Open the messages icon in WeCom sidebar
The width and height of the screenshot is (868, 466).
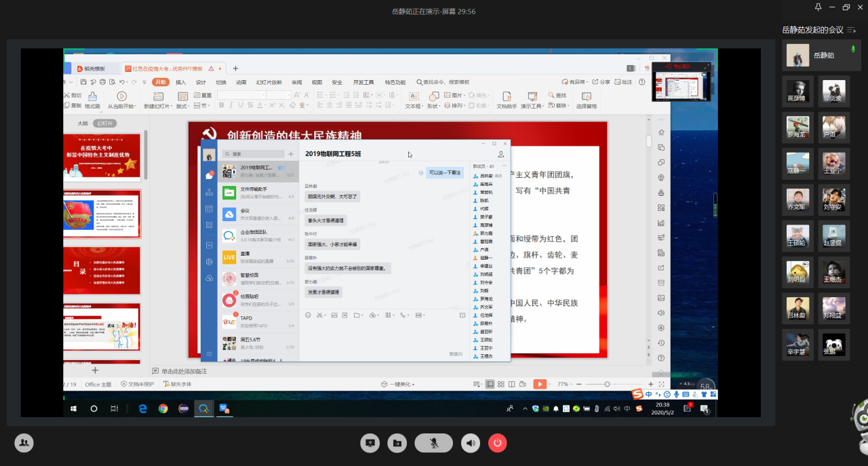coord(210,175)
